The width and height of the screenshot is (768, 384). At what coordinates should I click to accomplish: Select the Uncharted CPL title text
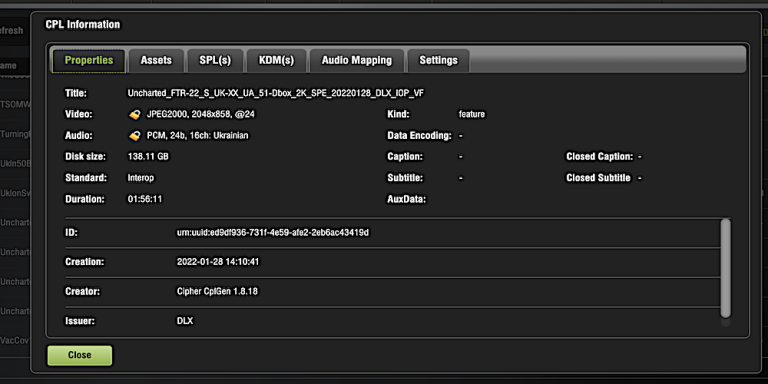tap(276, 93)
